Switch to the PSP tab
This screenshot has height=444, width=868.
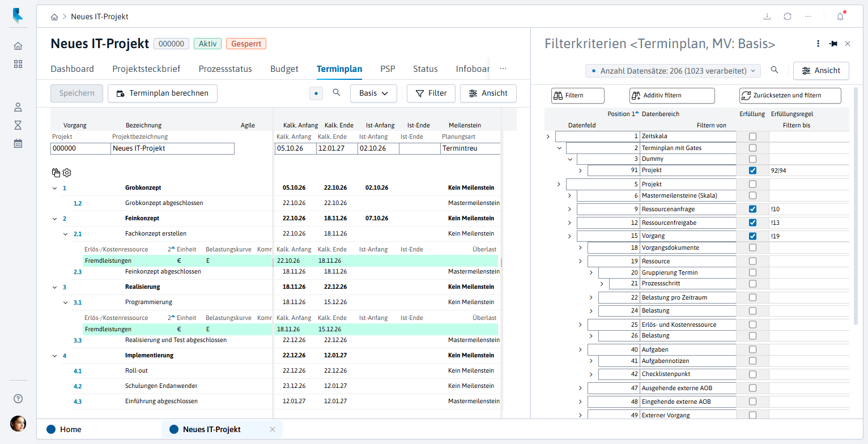388,69
